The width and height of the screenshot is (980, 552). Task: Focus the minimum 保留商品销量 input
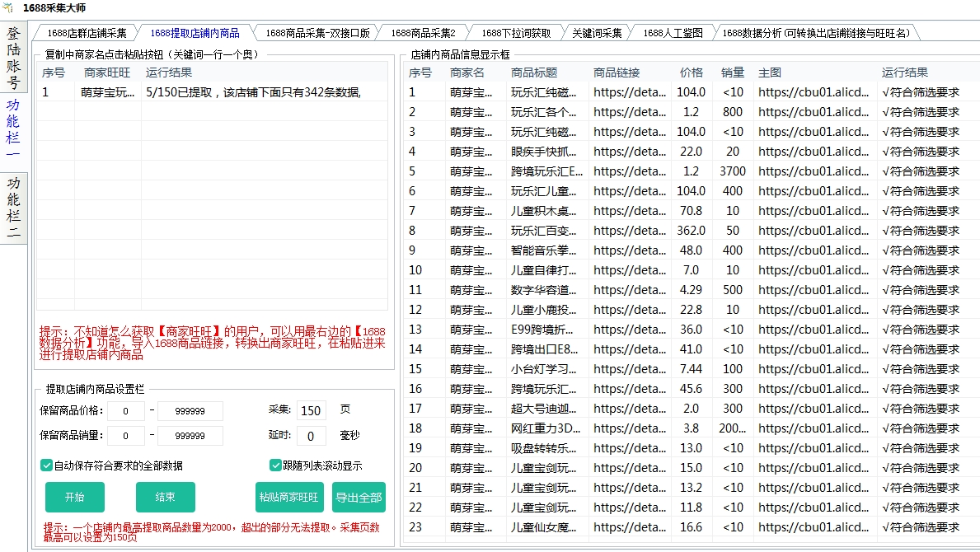[125, 435]
